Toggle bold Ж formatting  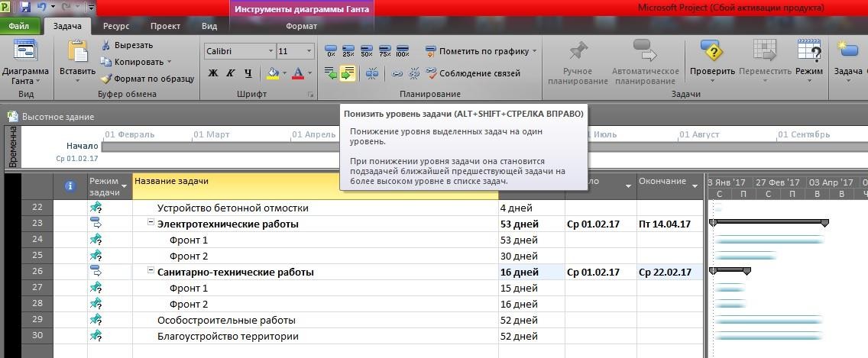coord(212,73)
